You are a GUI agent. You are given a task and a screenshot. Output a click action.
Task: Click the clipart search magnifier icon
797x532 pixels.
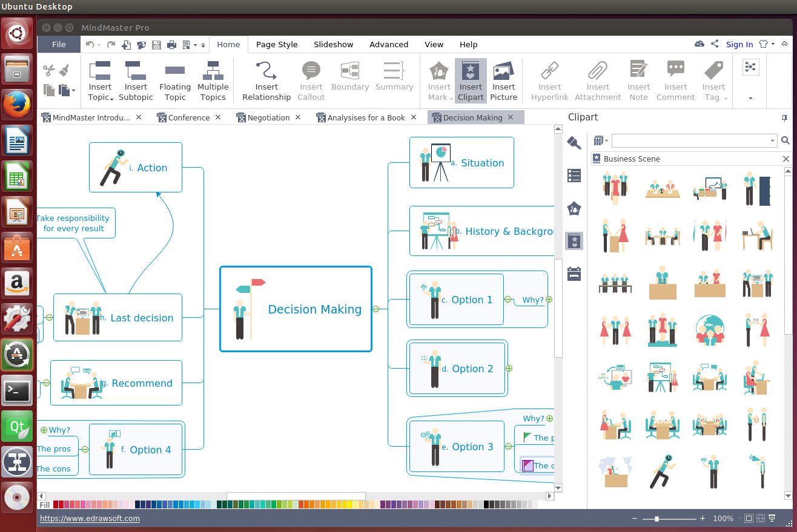click(785, 140)
